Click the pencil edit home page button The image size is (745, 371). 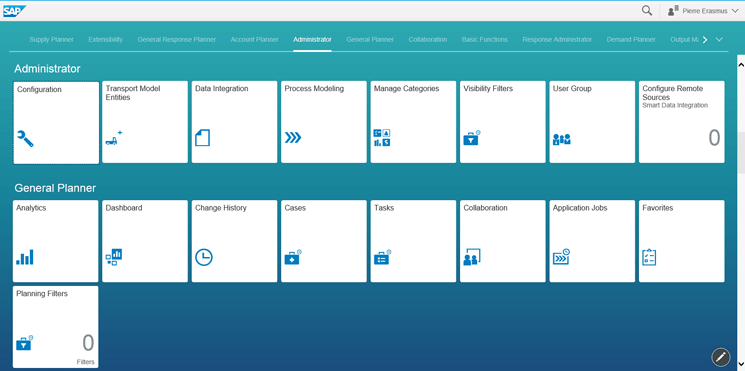click(720, 356)
